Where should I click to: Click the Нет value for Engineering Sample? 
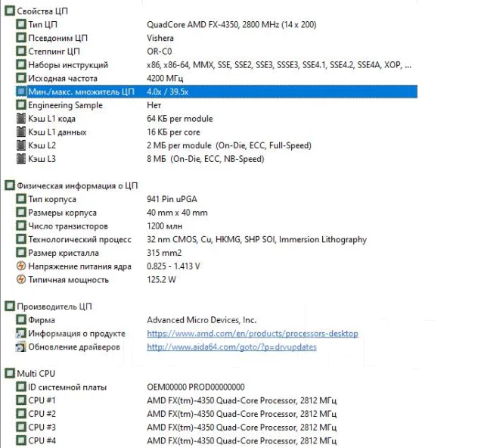click(154, 105)
